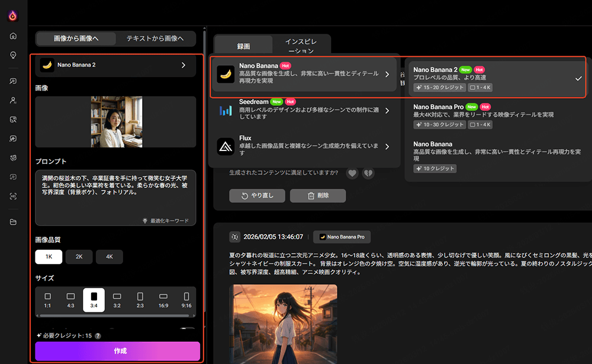
Task: Switch to the テキストから画像へ tab
Action: (x=156, y=38)
